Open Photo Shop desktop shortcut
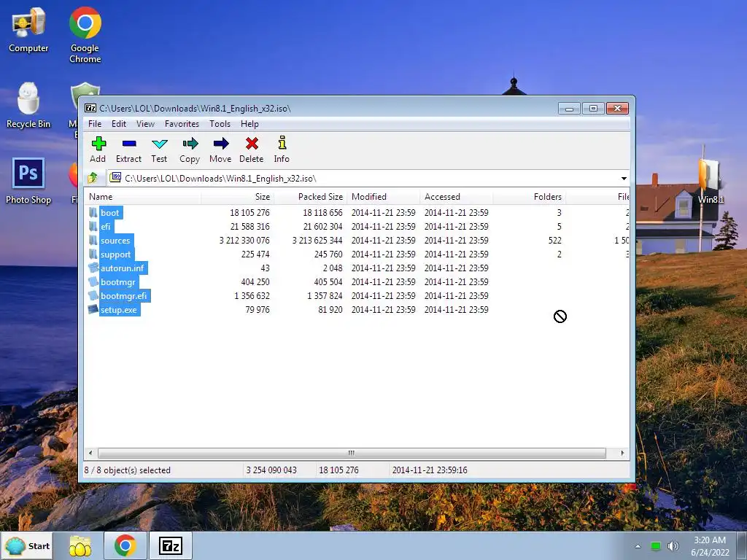 pos(28,181)
